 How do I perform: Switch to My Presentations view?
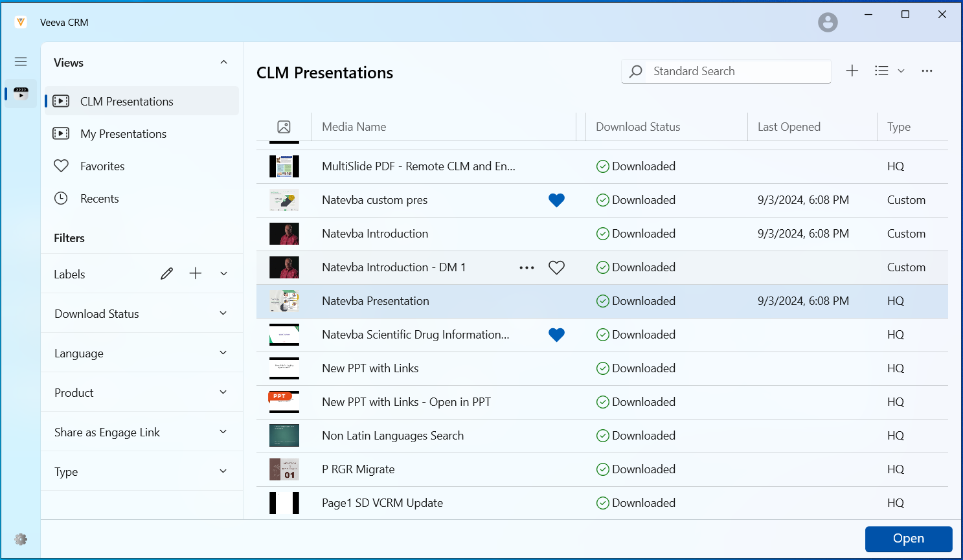[x=123, y=134]
